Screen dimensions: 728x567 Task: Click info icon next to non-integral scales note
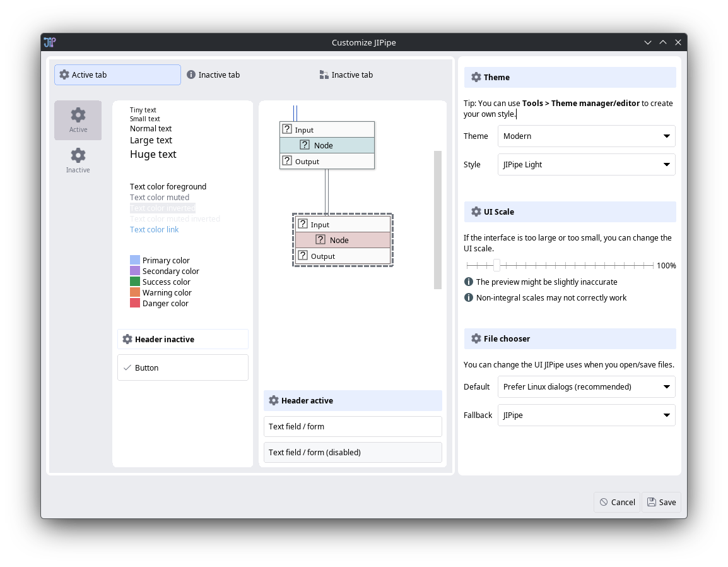(x=469, y=297)
